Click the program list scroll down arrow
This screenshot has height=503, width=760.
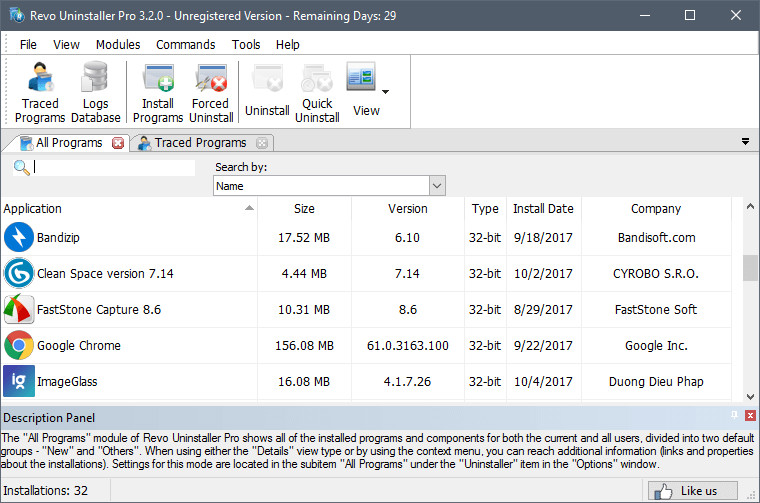point(750,396)
